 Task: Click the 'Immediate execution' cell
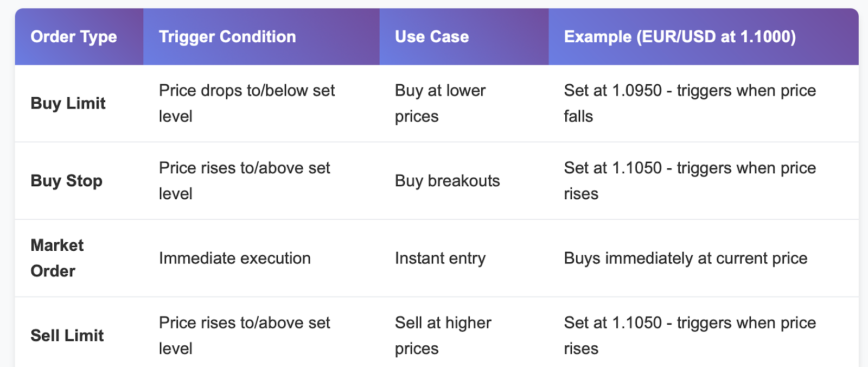pos(234,258)
